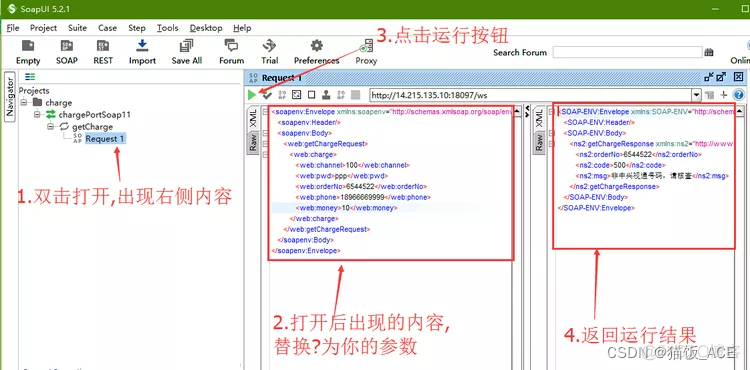Click the web:money line in request
The height and width of the screenshot is (370, 750).
[x=346, y=208]
